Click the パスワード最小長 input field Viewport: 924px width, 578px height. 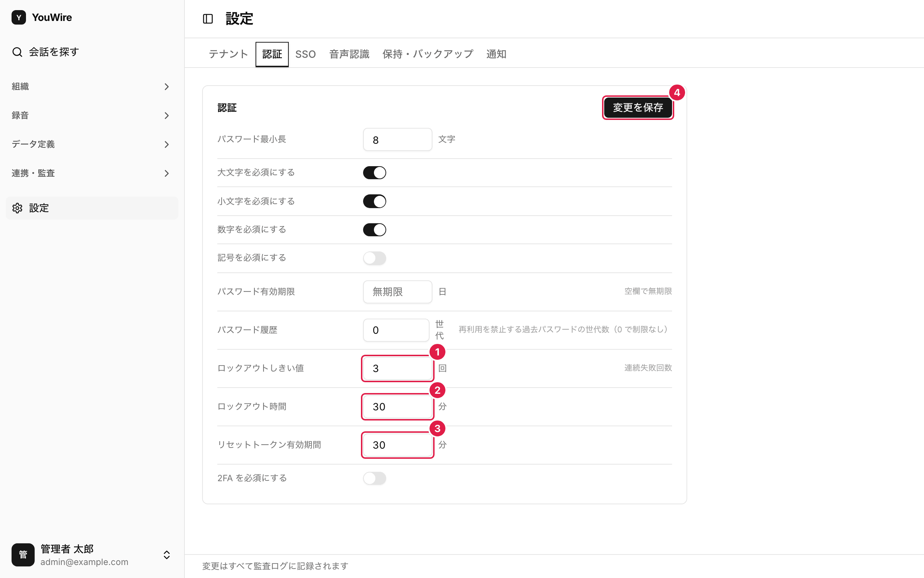pyautogui.click(x=397, y=139)
